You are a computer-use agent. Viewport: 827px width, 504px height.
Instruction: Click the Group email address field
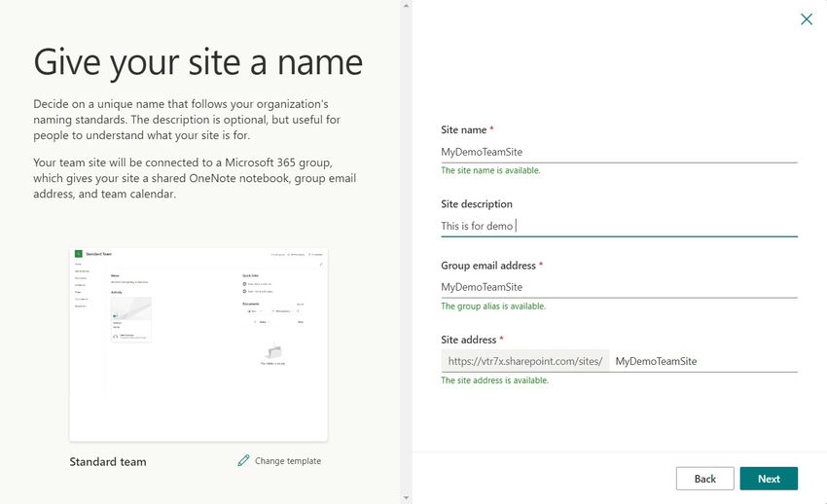pyautogui.click(x=618, y=287)
